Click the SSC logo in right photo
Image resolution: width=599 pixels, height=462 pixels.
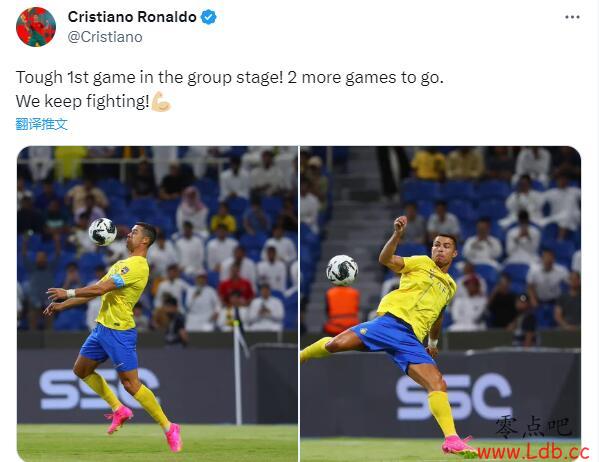pos(454,397)
